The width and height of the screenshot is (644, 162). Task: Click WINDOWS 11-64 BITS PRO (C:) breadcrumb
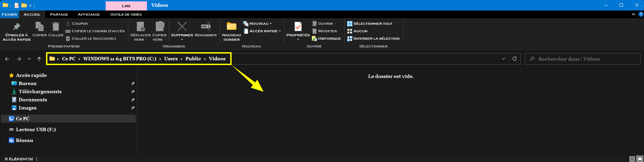(x=120, y=59)
